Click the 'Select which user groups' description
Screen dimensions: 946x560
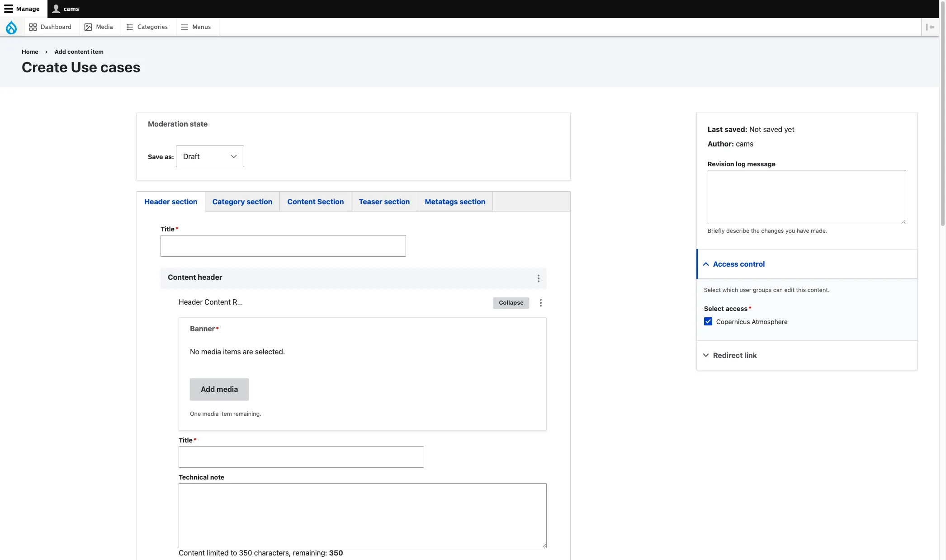766,290
